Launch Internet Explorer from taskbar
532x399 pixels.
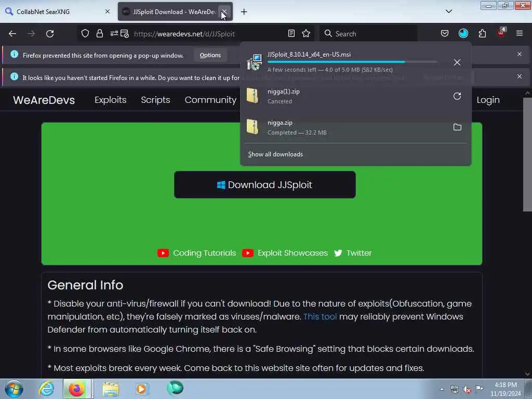click(x=46, y=389)
